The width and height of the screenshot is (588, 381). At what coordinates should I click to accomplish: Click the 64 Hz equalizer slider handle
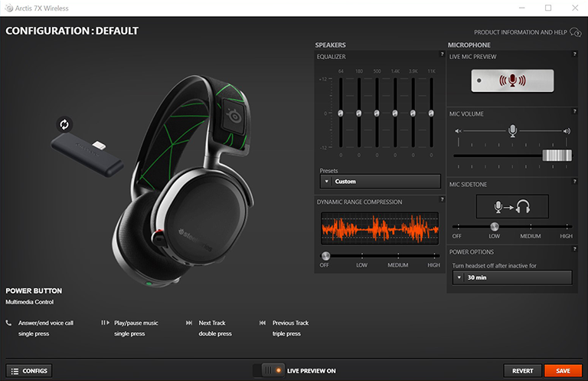pos(341,113)
